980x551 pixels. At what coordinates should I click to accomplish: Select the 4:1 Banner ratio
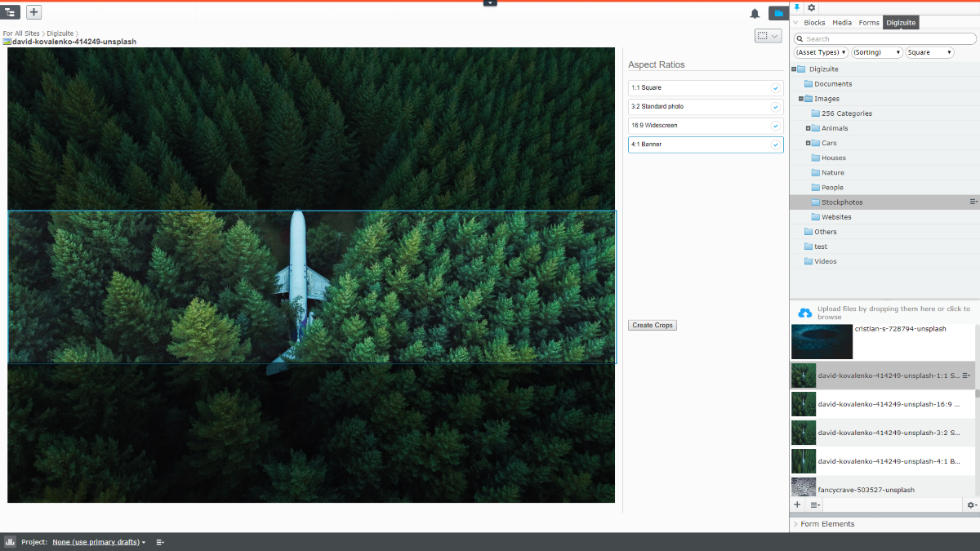coord(706,144)
